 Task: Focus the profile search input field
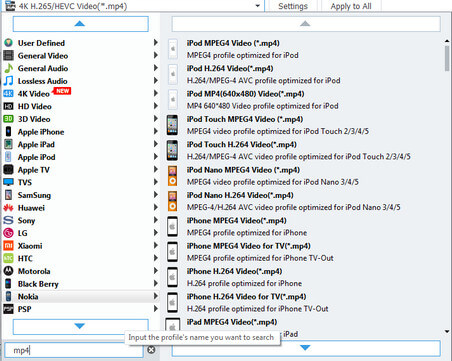click(x=74, y=350)
